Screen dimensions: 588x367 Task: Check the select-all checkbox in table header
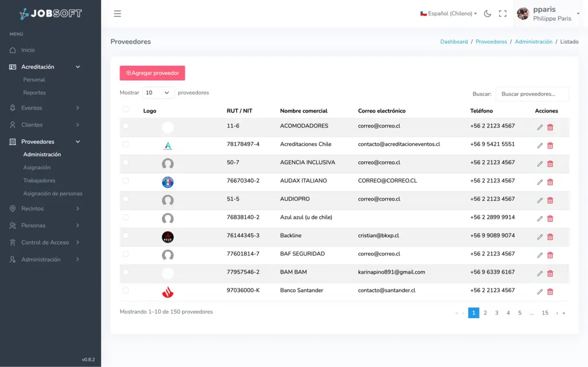tap(126, 109)
